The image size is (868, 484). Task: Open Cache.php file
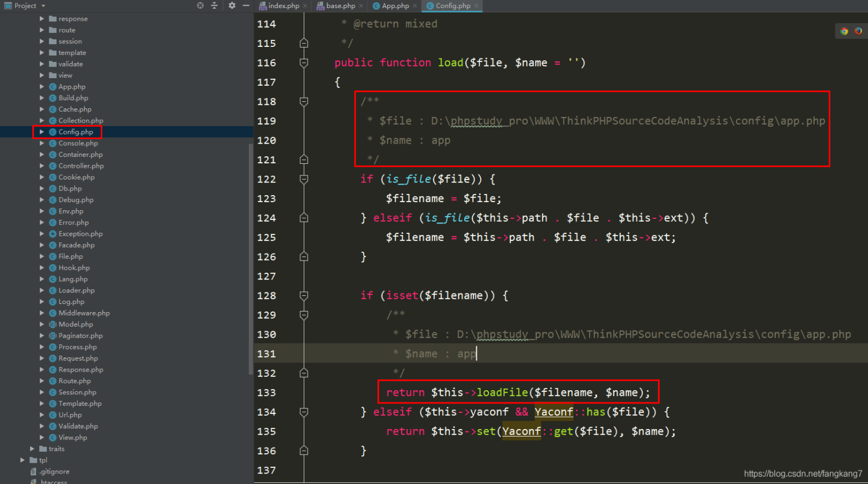[75, 109]
